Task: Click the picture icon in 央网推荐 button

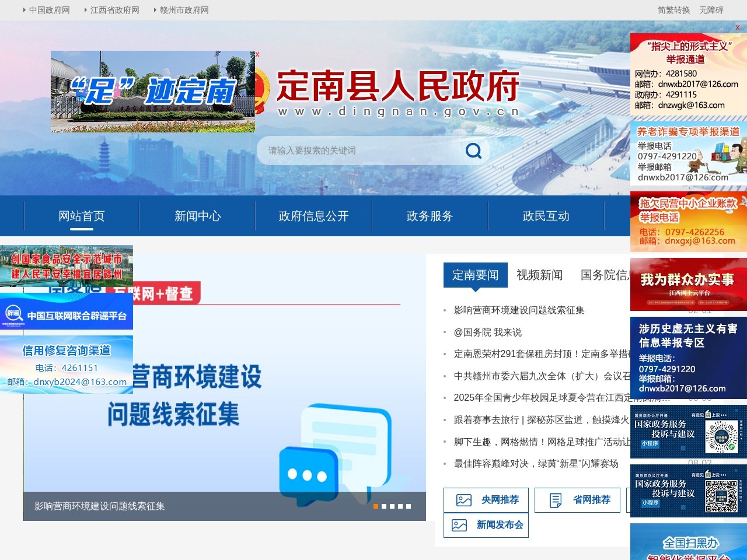Action: (x=463, y=500)
